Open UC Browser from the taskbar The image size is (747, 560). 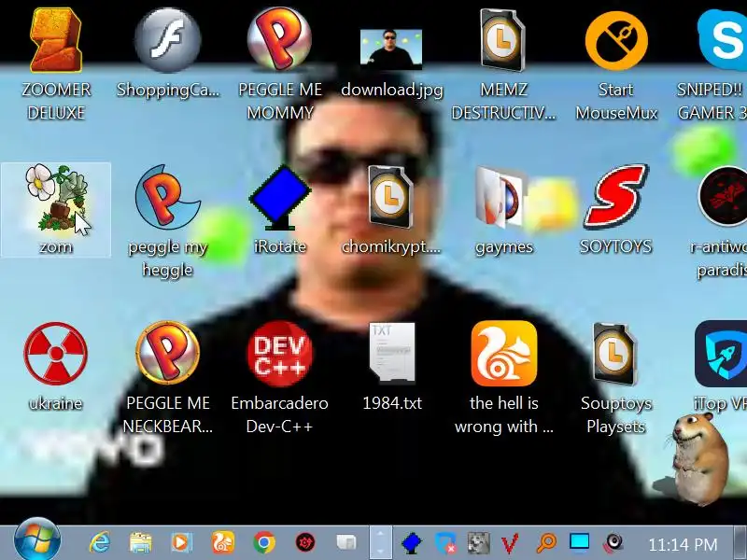223,542
